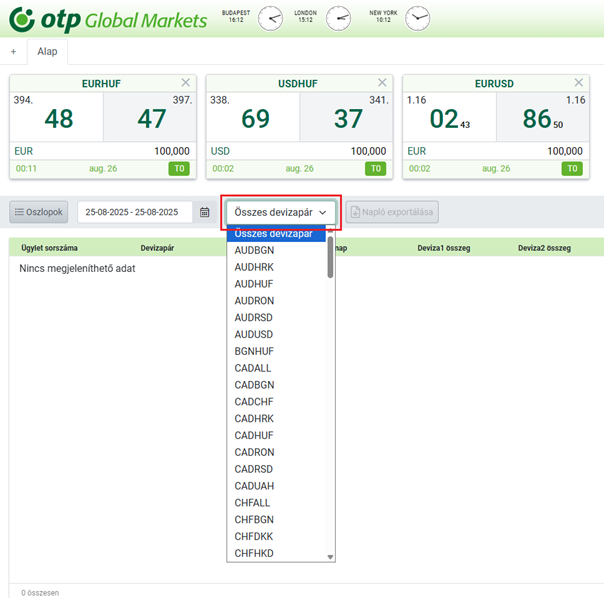Select CHFALL from the list
The height and width of the screenshot is (598, 604).
(276, 503)
